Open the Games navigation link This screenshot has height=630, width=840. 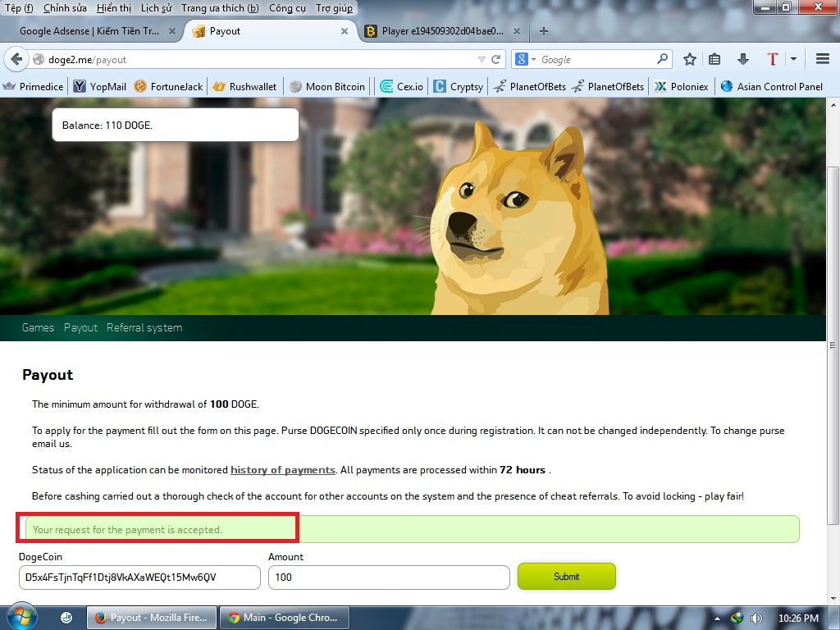point(38,327)
